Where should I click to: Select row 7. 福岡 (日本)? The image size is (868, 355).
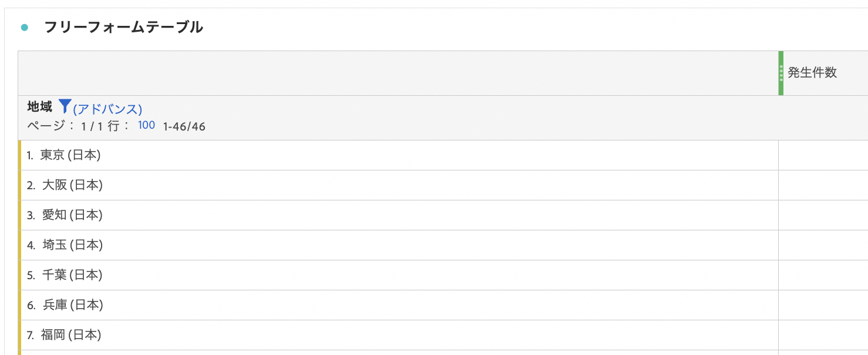pyautogui.click(x=399, y=335)
